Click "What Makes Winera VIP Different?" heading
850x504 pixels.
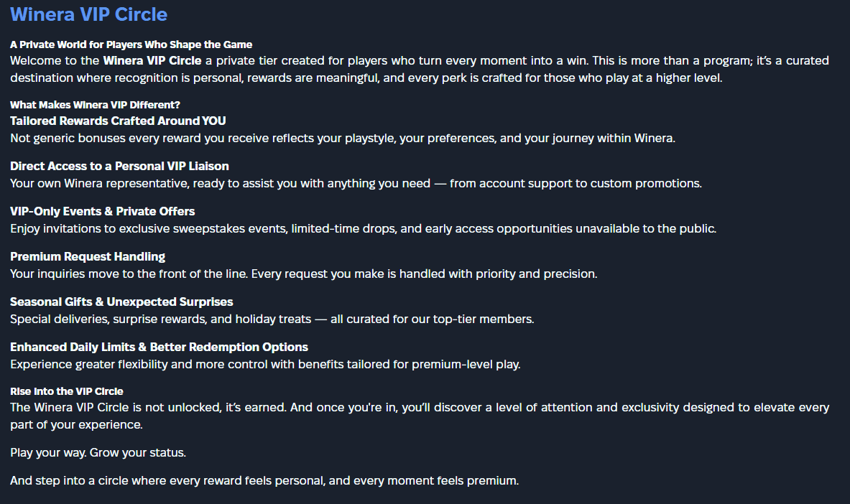coord(95,105)
